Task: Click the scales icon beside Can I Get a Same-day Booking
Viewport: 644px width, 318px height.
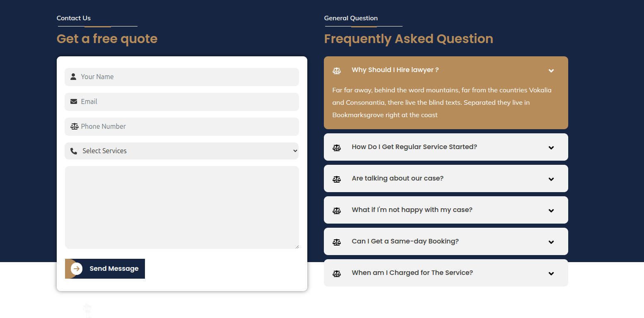Action: tap(337, 242)
